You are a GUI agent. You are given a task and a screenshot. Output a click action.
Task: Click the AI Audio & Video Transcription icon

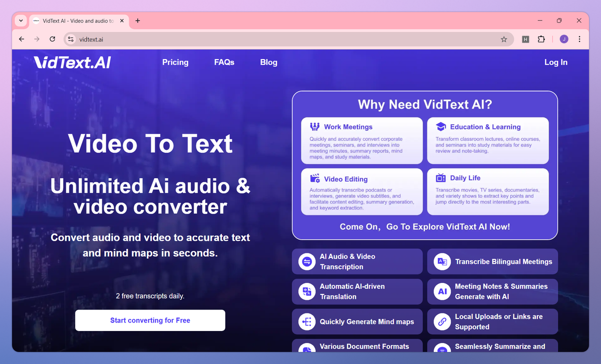[307, 262]
